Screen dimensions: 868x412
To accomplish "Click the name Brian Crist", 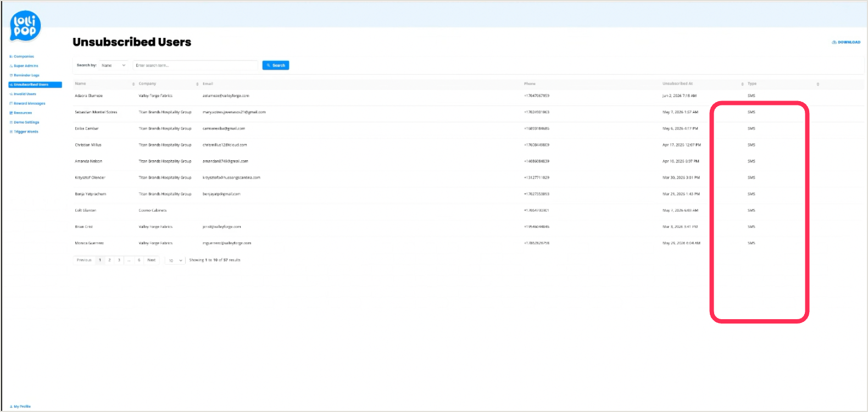I will coord(84,227).
